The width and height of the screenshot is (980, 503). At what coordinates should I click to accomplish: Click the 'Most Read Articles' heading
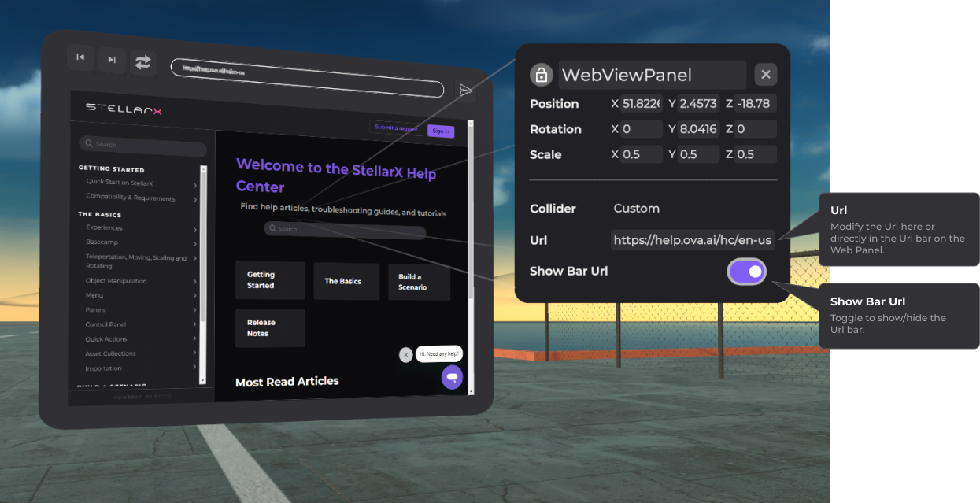pos(287,382)
